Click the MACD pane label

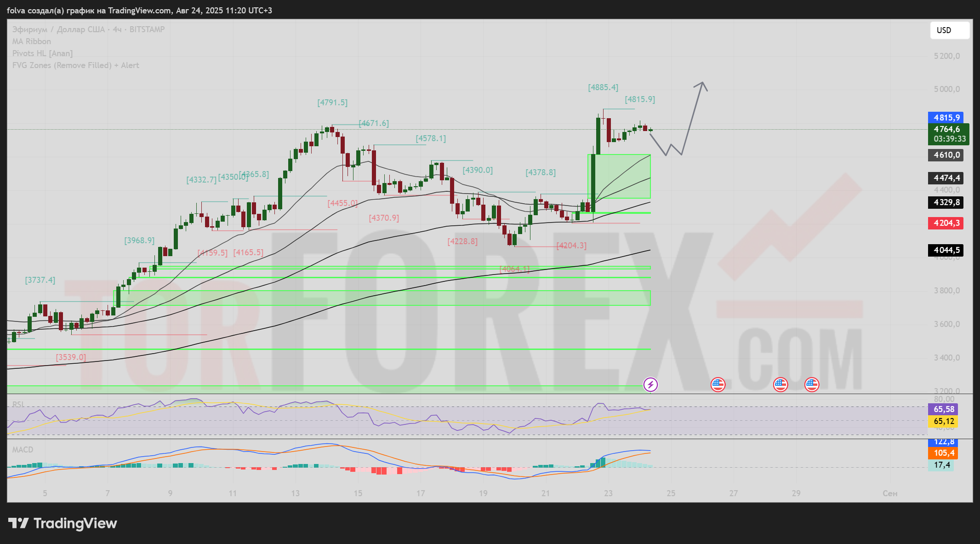coord(23,450)
